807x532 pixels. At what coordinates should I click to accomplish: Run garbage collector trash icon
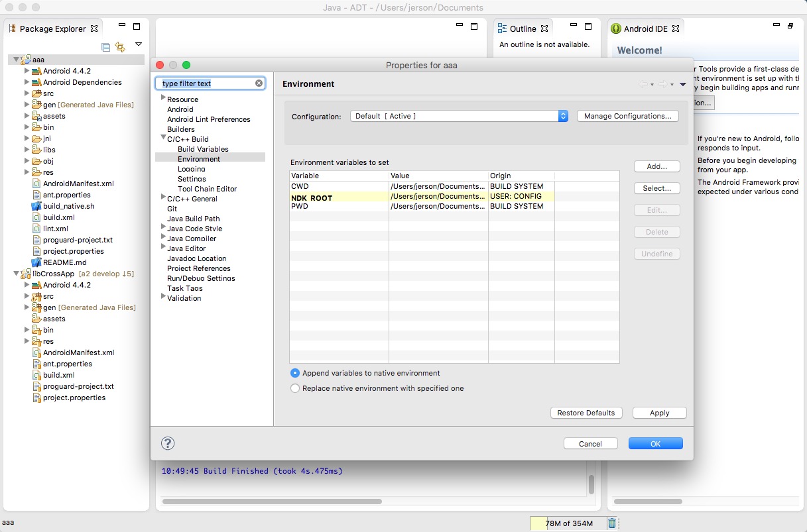612,523
